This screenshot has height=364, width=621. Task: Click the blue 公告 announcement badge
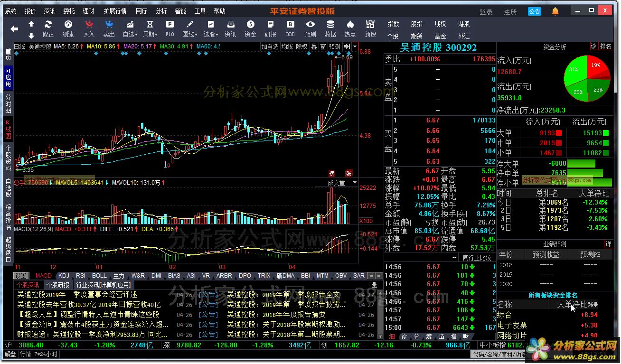[x=535, y=11]
